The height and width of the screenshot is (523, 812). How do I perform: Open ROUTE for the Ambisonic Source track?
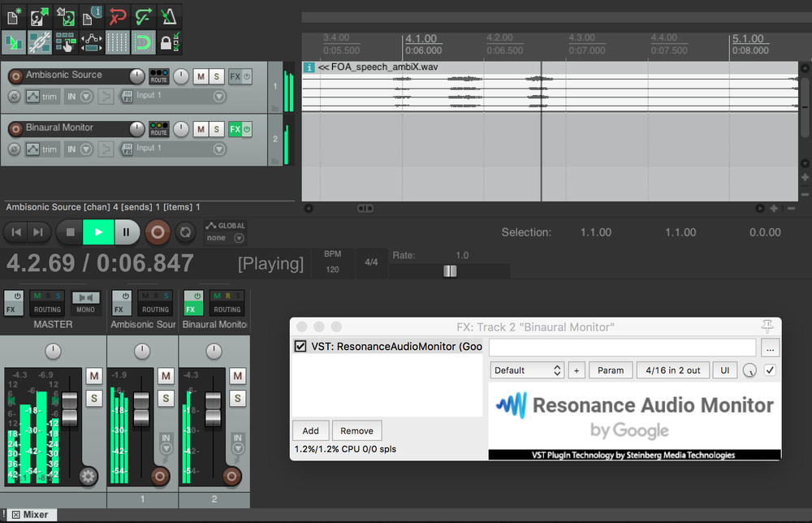159,76
